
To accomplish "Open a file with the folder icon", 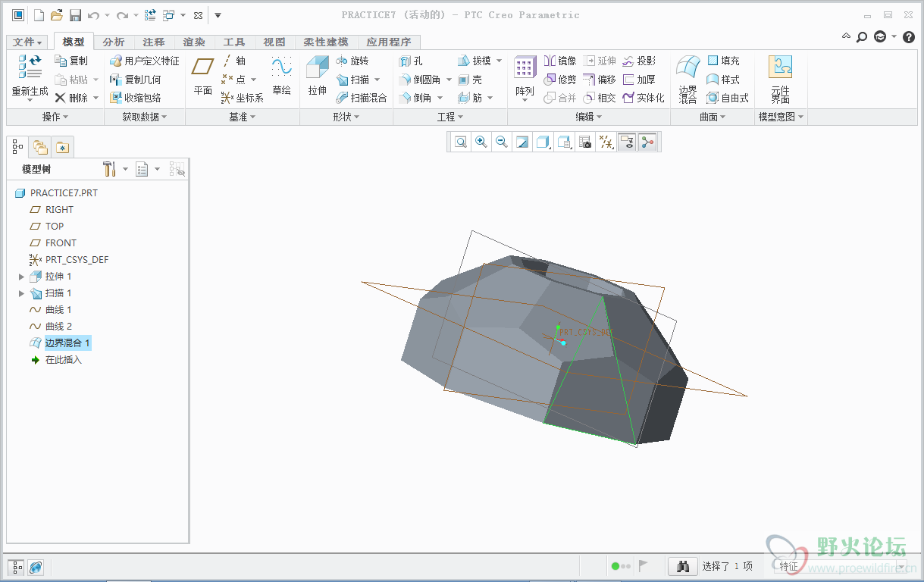I will [57, 15].
